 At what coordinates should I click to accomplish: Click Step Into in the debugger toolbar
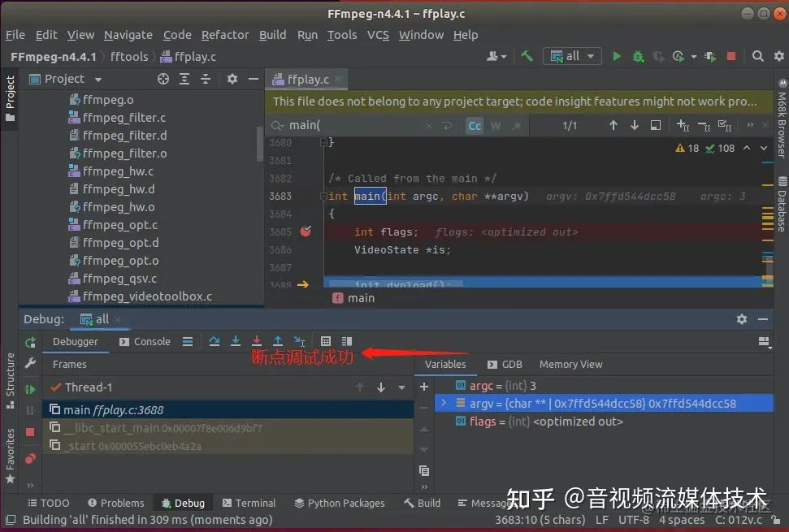point(236,341)
